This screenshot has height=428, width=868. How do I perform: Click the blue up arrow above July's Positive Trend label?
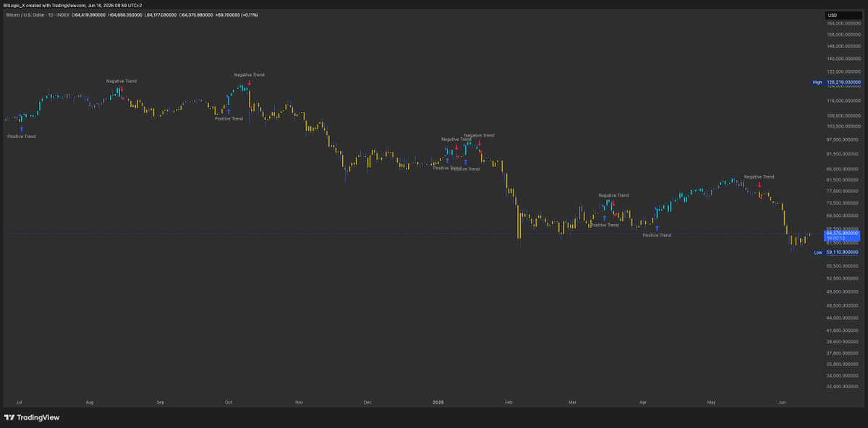click(21, 129)
